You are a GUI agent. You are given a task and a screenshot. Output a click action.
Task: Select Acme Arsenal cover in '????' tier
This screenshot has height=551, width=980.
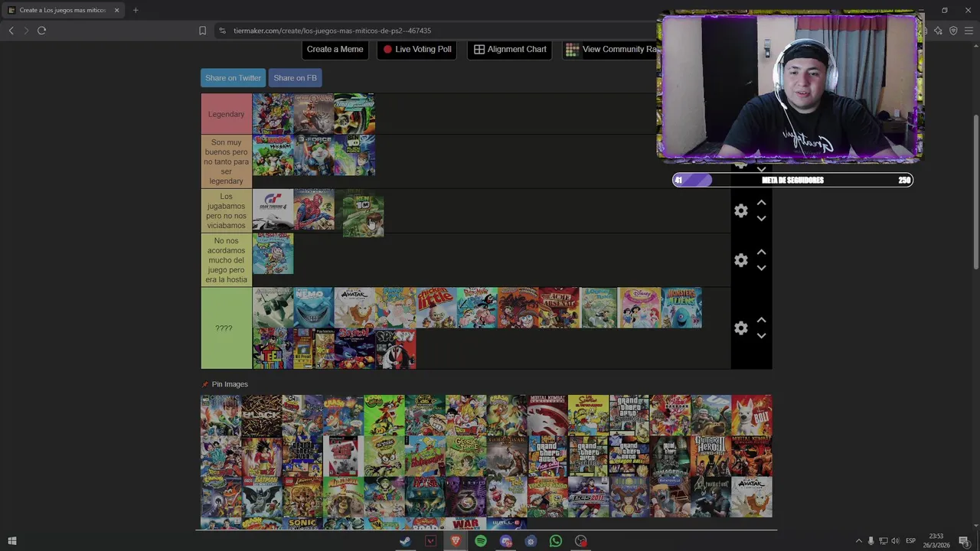559,308
